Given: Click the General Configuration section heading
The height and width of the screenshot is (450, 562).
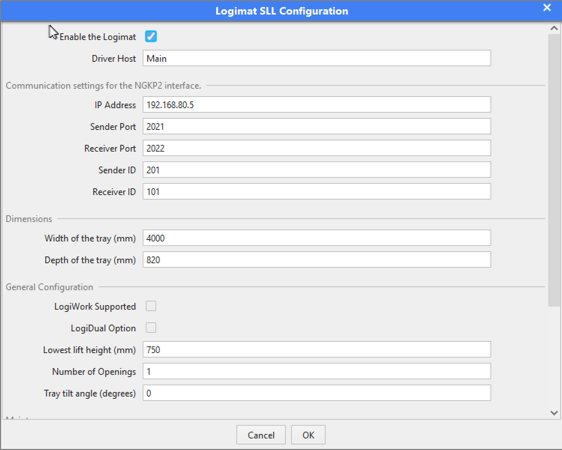Looking at the screenshot, I should [x=49, y=287].
